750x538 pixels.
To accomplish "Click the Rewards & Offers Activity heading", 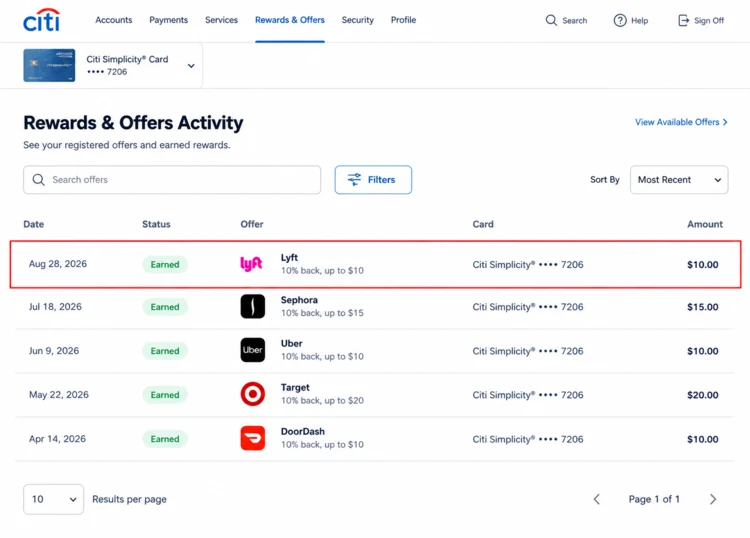I will (133, 123).
